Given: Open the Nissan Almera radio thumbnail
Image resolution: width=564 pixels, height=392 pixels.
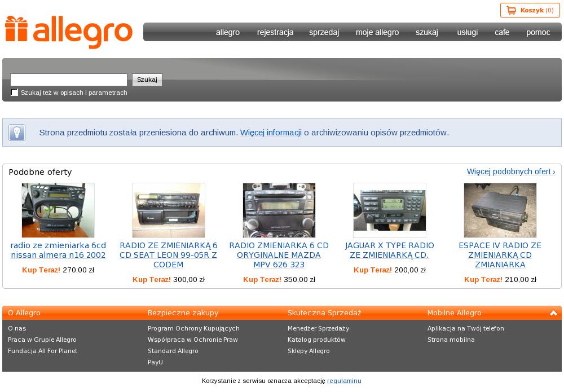Looking at the screenshot, I should tap(58, 210).
